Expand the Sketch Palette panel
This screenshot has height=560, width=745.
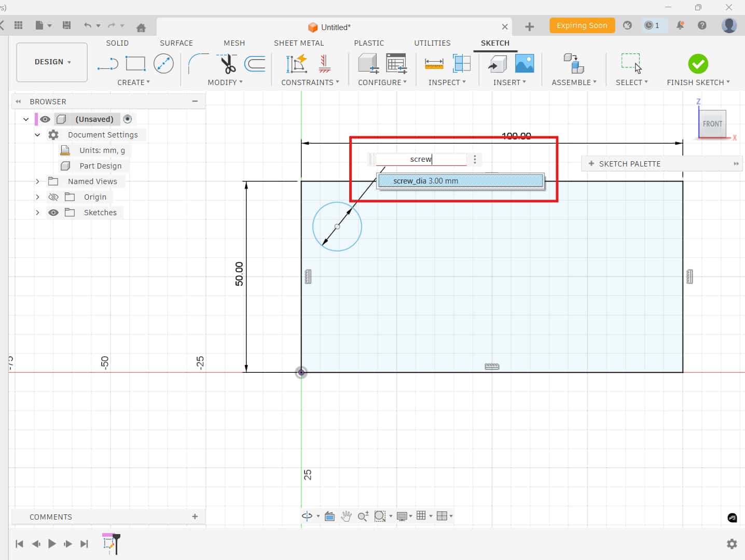click(736, 164)
